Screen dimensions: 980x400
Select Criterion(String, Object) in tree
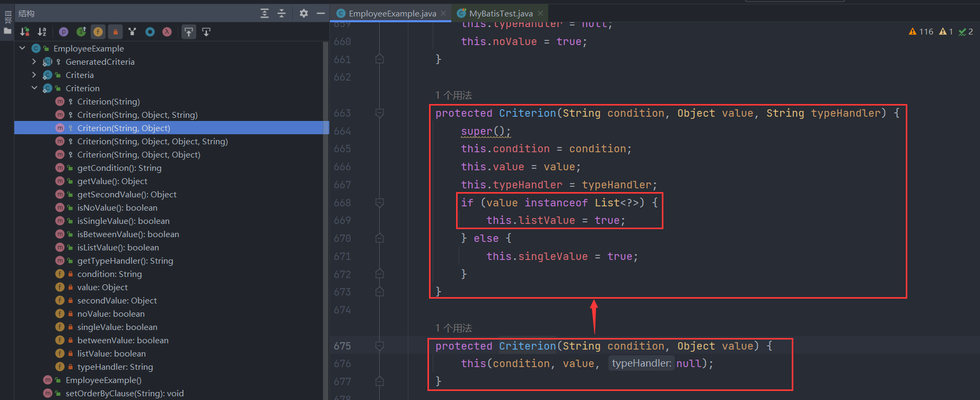[124, 128]
